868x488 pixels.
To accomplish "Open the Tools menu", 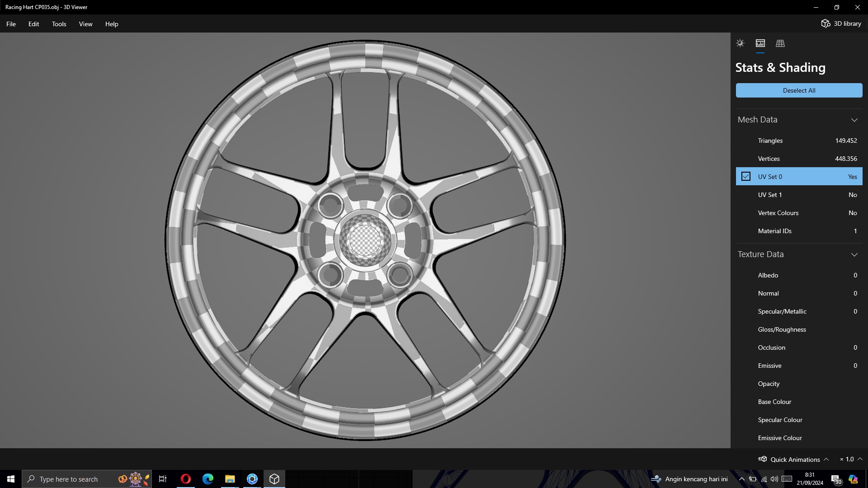I will click(x=59, y=24).
